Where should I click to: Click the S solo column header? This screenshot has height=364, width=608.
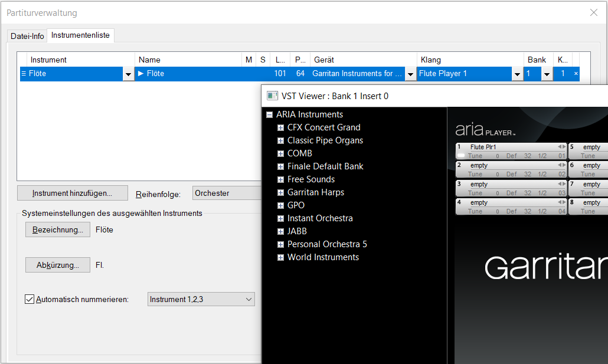pyautogui.click(x=263, y=60)
